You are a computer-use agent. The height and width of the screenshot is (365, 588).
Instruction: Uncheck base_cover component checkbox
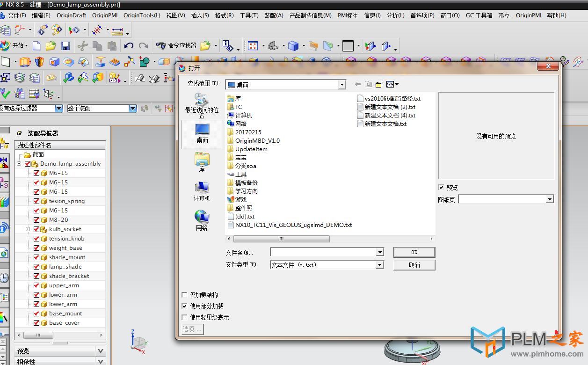pyautogui.click(x=36, y=323)
